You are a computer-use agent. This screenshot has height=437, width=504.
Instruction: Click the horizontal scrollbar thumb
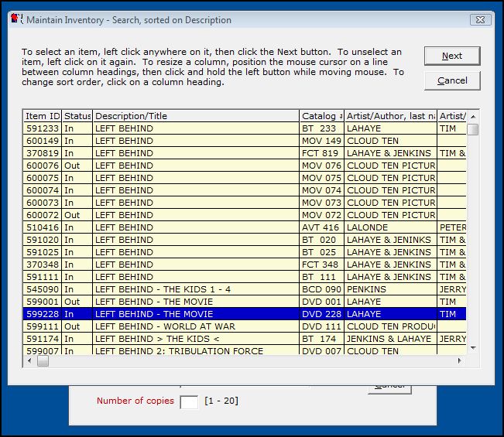point(43,361)
